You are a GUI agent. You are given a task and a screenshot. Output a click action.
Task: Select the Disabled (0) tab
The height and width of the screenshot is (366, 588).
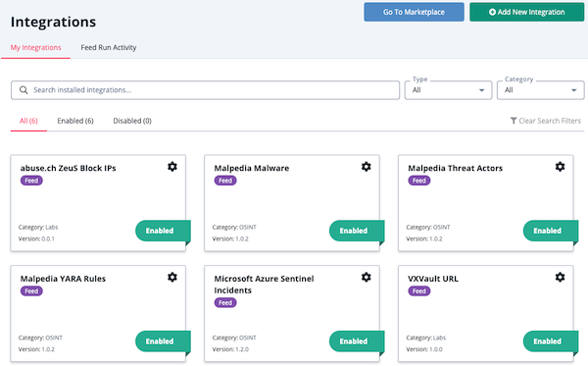click(x=132, y=121)
